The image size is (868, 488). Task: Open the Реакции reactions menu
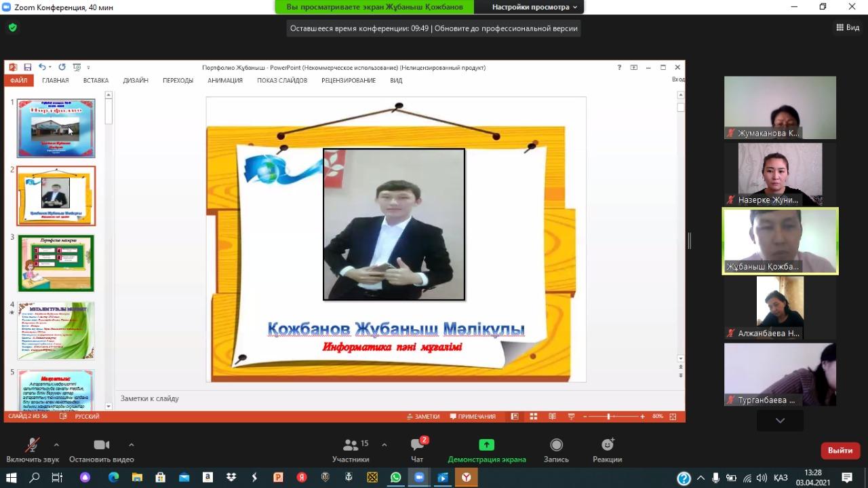(x=607, y=450)
